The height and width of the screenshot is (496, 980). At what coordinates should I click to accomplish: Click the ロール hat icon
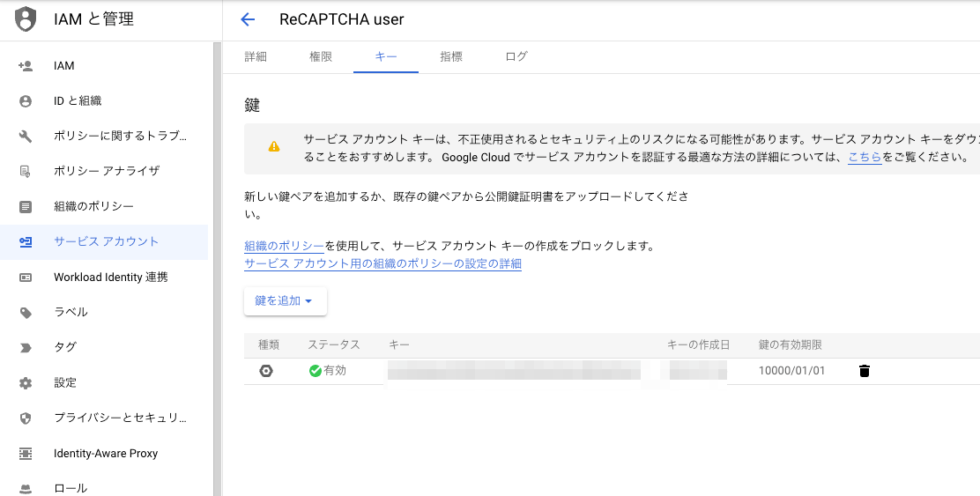click(26, 488)
